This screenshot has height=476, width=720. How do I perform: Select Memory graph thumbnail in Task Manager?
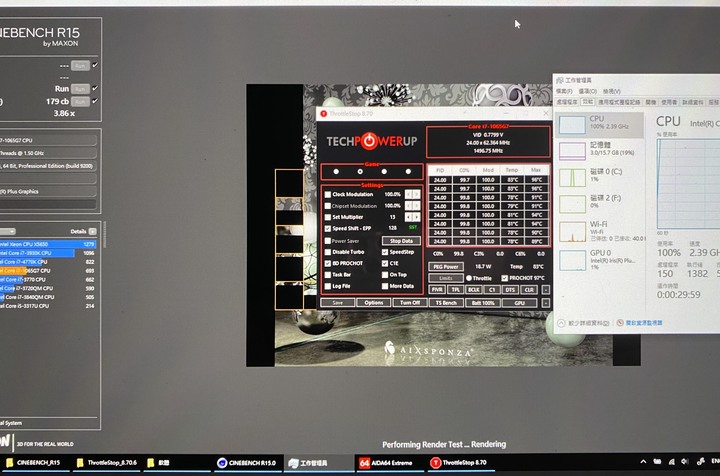click(x=572, y=151)
